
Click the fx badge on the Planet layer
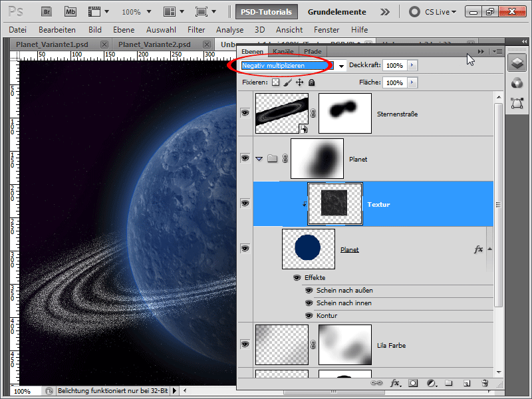478,249
